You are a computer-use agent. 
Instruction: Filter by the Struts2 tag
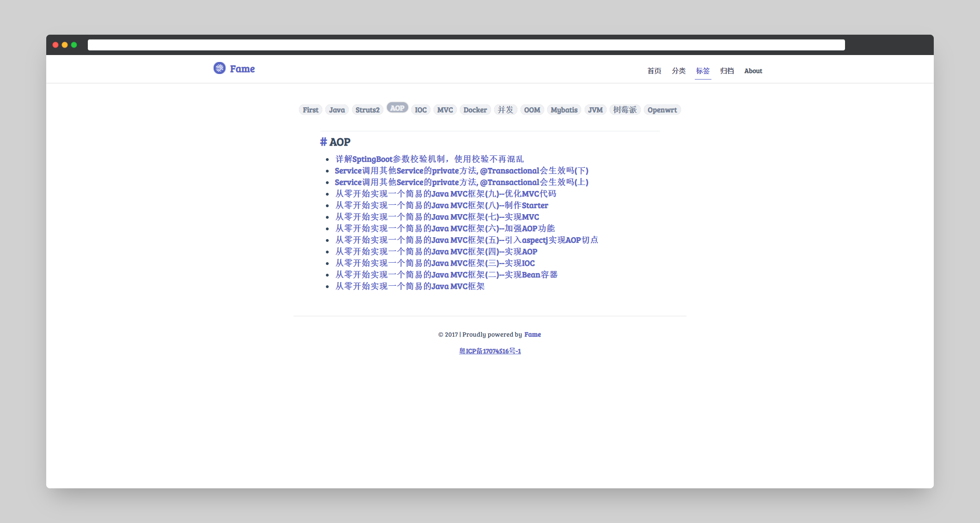[x=367, y=110]
